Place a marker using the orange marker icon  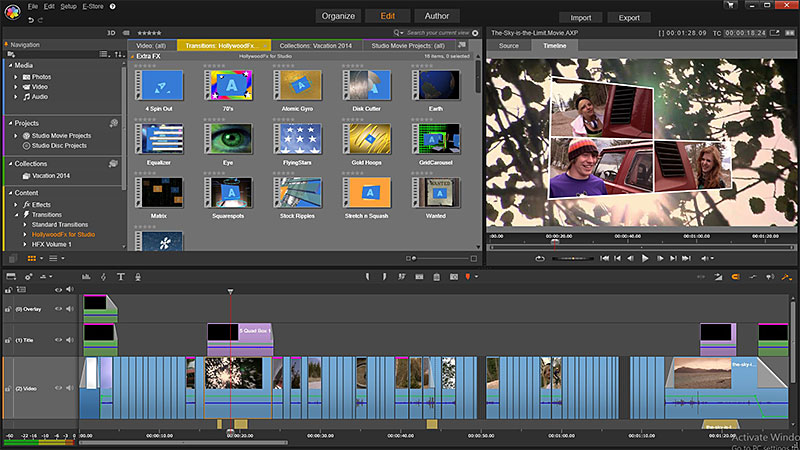tap(466, 276)
